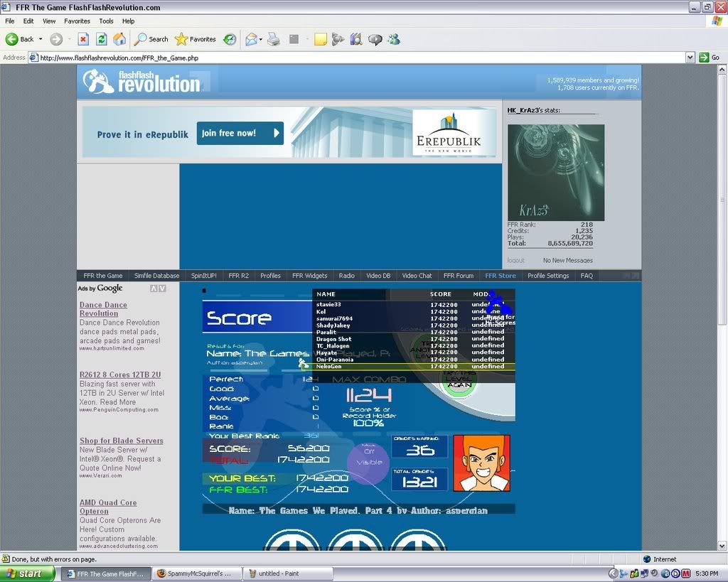Open the Favorites menu in menu bar
This screenshot has width=728, height=582.
pyautogui.click(x=77, y=21)
